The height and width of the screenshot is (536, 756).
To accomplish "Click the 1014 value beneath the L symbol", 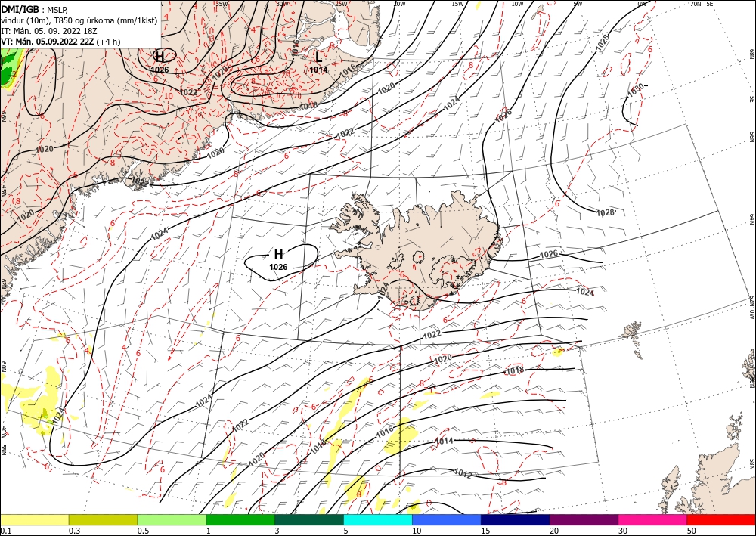I will [319, 70].
